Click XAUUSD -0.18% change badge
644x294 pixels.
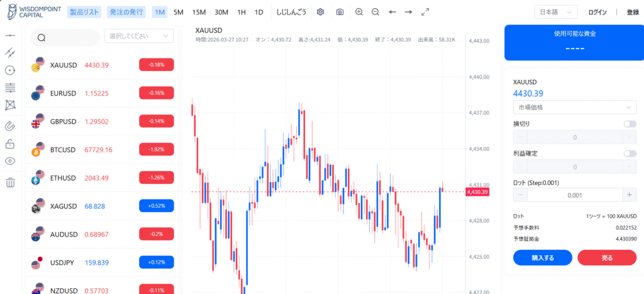point(157,65)
